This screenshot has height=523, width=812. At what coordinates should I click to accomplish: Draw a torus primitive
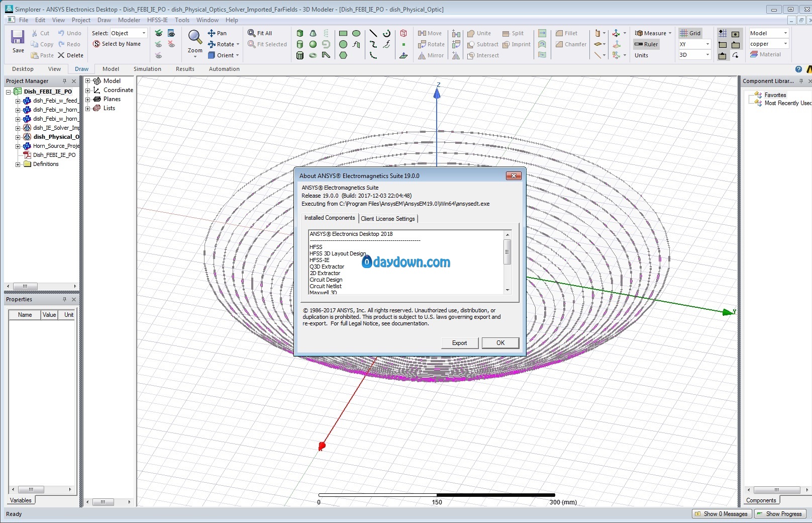[313, 55]
